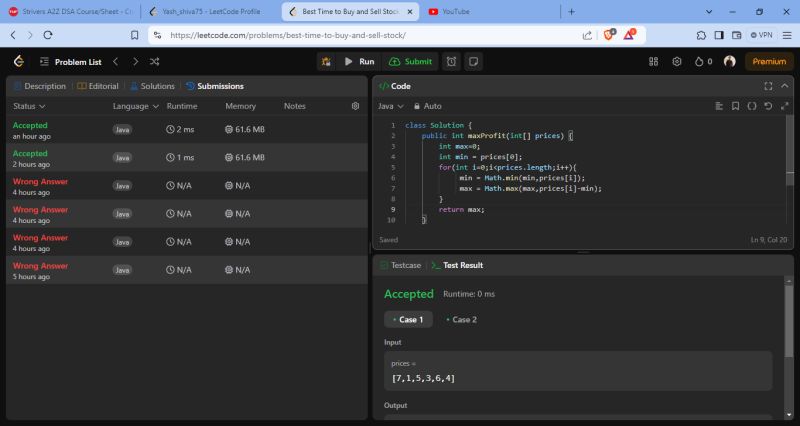Screen dimensions: 800x426
Task: Go to next problem arrow
Action: 135,61
